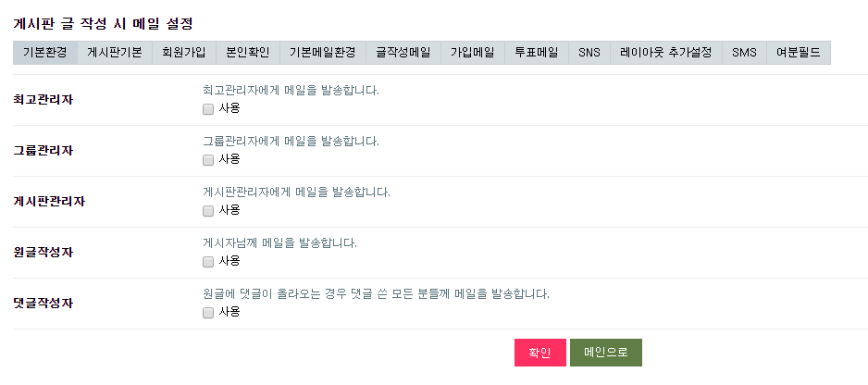Select the 회원가입 tab
This screenshot has height=385, width=868.
click(184, 53)
